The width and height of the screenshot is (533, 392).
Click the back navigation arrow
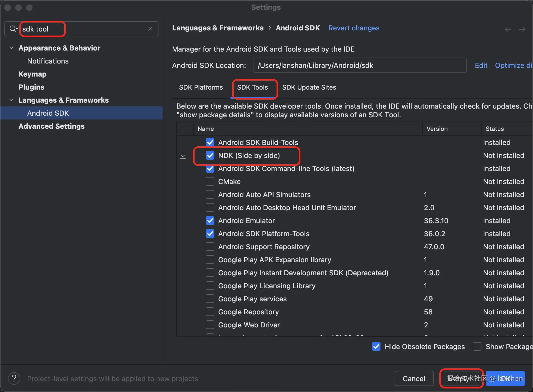tap(508, 29)
